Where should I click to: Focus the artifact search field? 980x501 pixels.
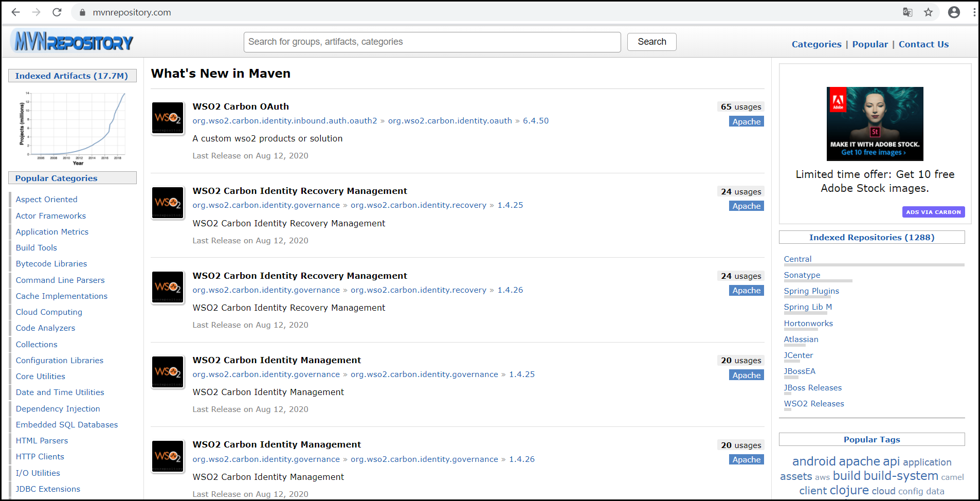pos(432,42)
